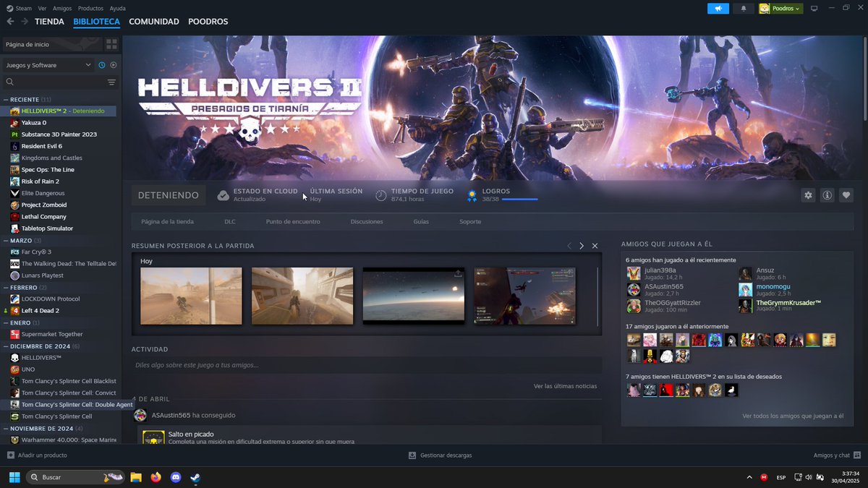This screenshot has width=868, height=488.
Task: Open the first desert screenshot thumbnail
Action: click(191, 296)
